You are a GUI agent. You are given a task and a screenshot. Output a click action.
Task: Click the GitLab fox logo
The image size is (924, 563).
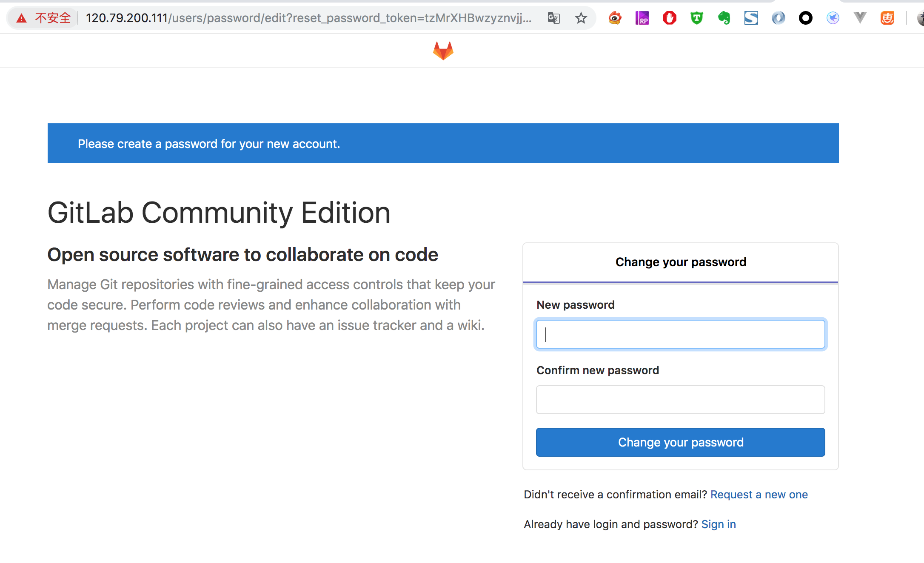point(443,51)
